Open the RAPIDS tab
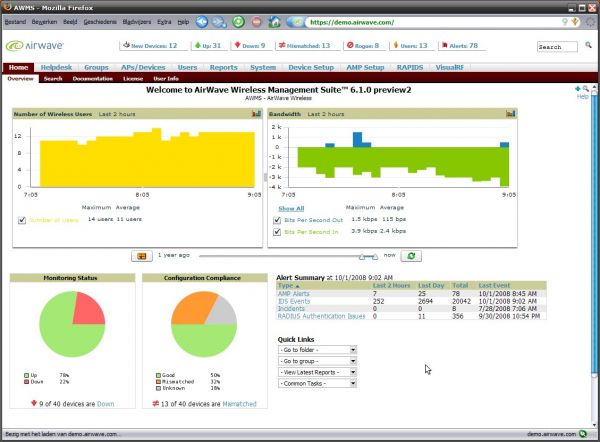The height and width of the screenshot is (442, 600). [x=410, y=67]
